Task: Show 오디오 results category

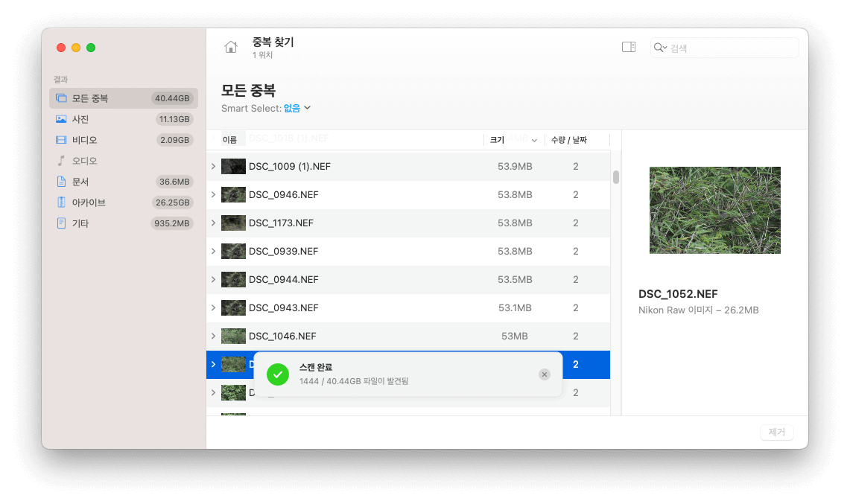Action: (x=124, y=161)
